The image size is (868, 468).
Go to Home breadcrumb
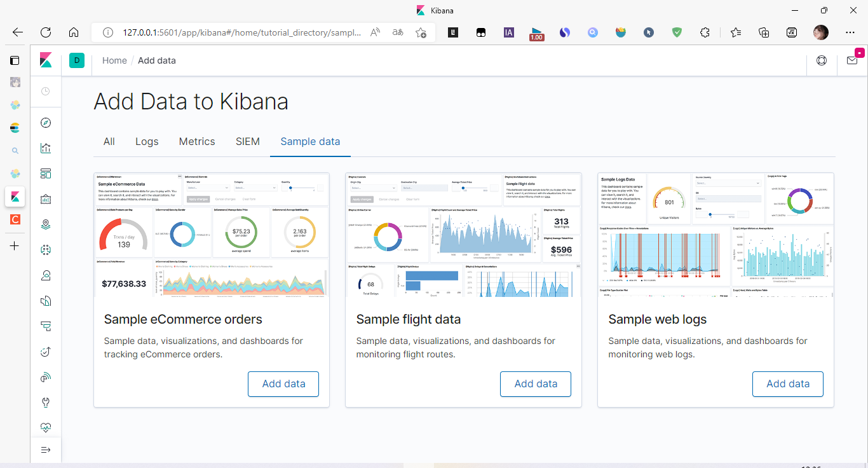click(114, 60)
